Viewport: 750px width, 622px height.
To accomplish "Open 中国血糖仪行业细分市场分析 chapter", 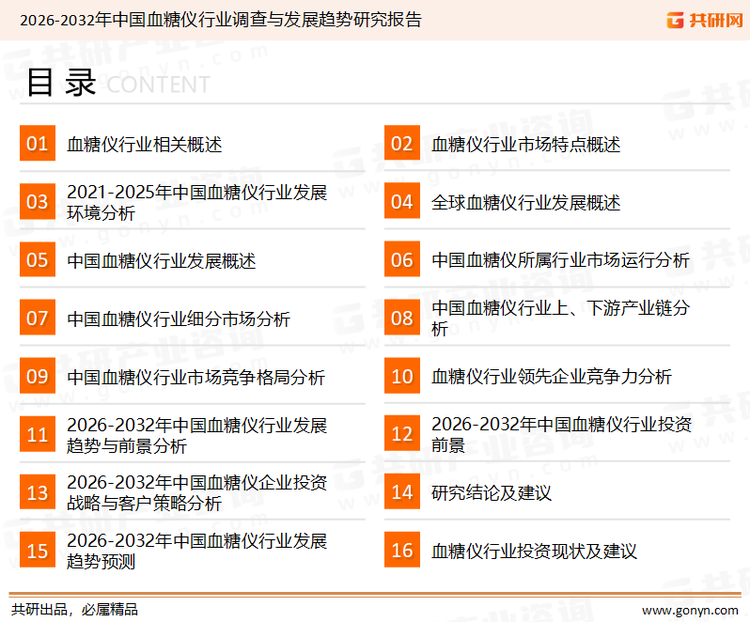I will coord(178,319).
